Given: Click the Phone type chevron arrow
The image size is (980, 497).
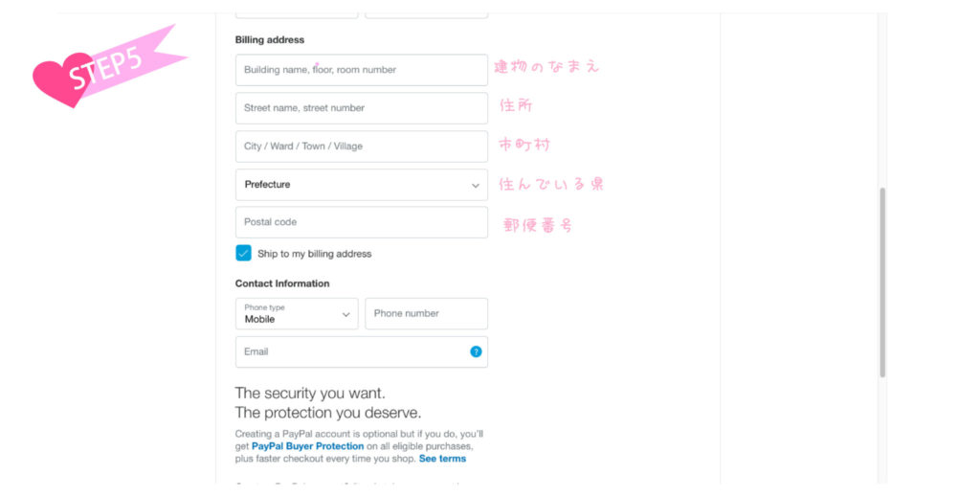Looking at the screenshot, I should [x=345, y=314].
